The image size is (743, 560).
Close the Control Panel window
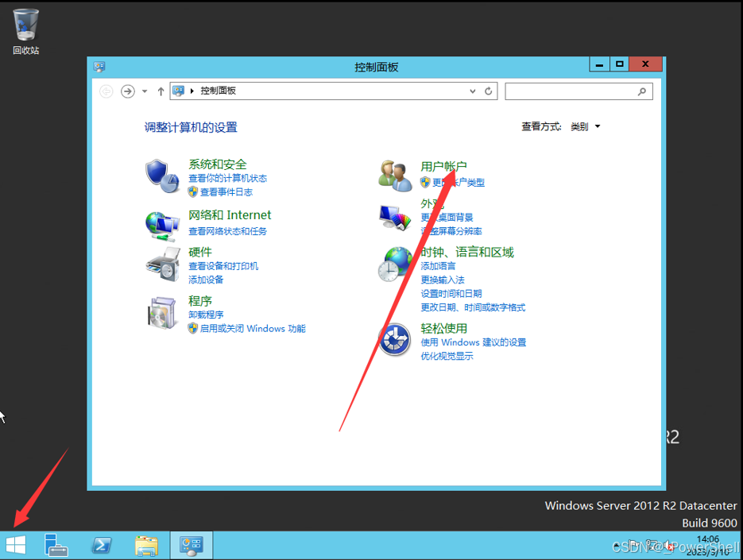[x=645, y=64]
